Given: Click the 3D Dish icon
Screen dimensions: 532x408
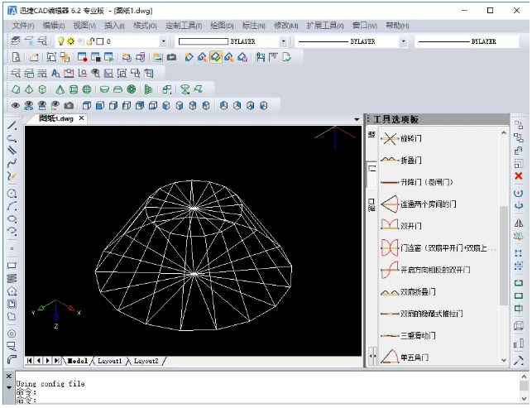Looking at the screenshot, I should click(x=104, y=89).
